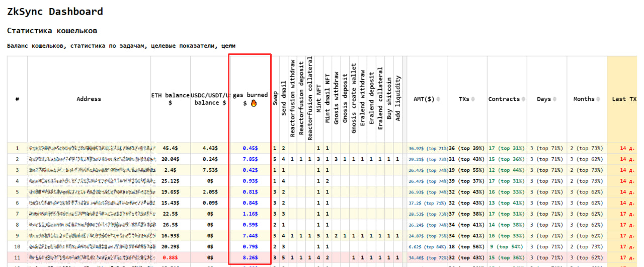Sort by Contracts using its sort icon

[x=524, y=99]
